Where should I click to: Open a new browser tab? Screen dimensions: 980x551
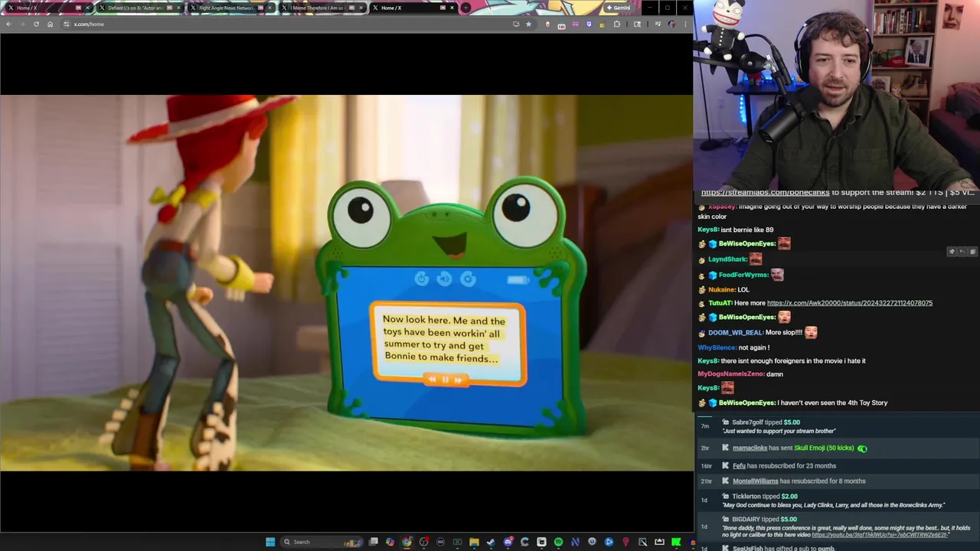(465, 8)
